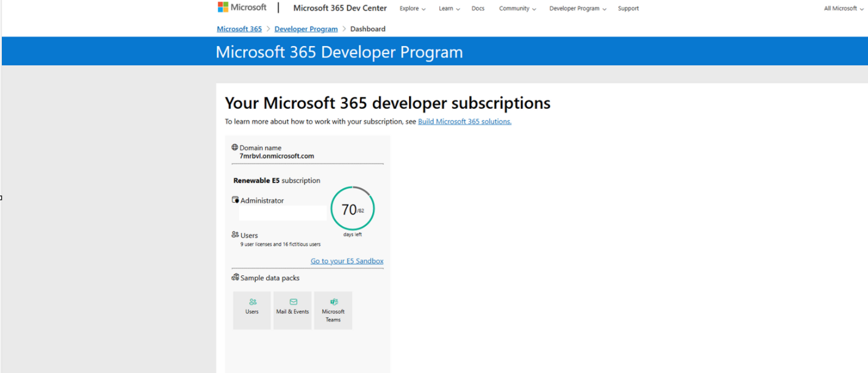The image size is (868, 373).
Task: Open Go to your E5 Sandbox link
Action: coord(347,261)
